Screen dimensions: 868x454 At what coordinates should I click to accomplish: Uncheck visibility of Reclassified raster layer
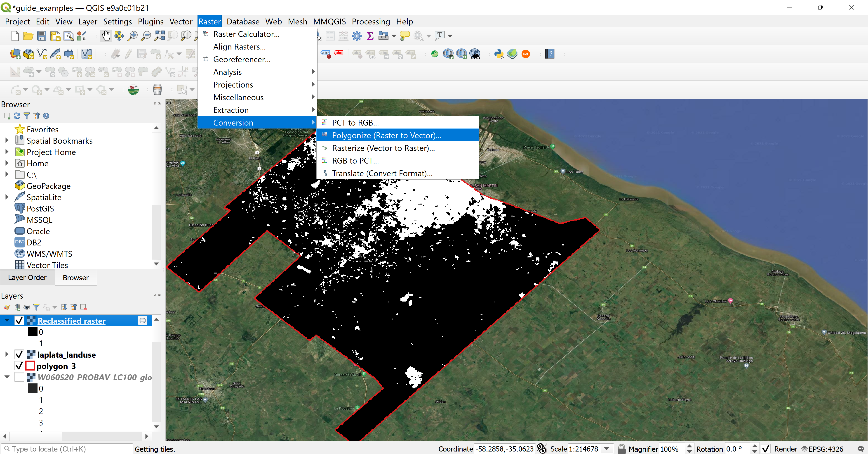pos(19,321)
